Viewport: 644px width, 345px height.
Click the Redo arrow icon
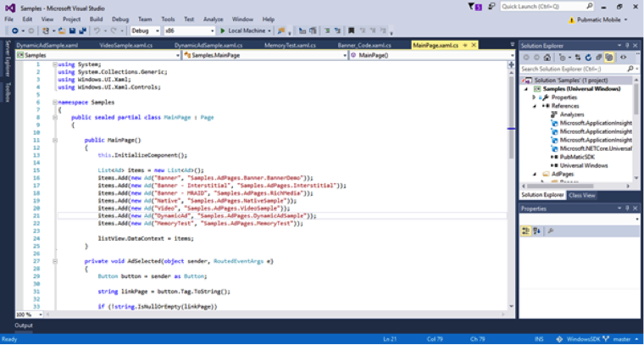click(x=114, y=31)
